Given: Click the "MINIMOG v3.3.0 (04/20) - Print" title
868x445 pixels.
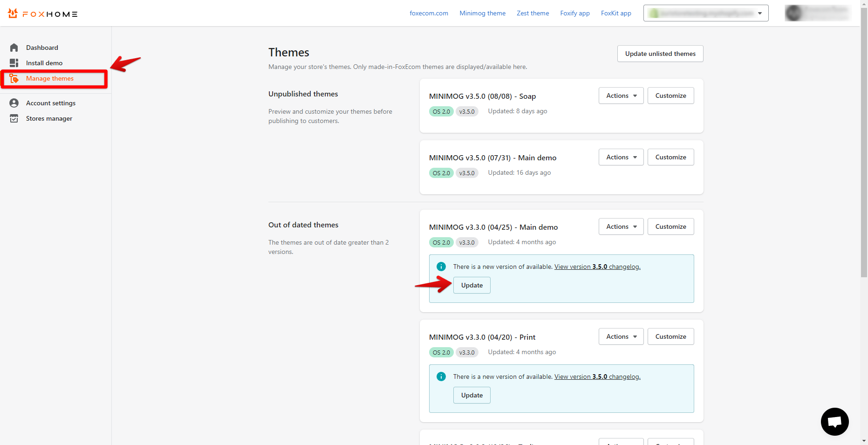Looking at the screenshot, I should (482, 337).
